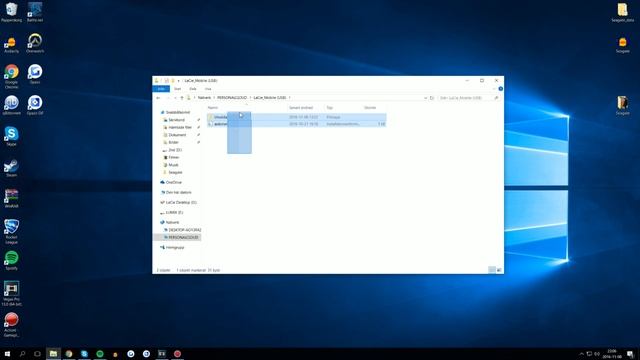This screenshot has height=360, width=640.
Task: Open the Dela ribbon tab
Action: pos(193,89)
